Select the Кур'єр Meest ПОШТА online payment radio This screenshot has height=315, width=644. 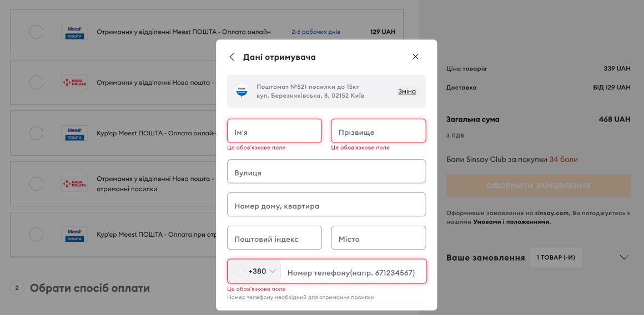tap(36, 133)
